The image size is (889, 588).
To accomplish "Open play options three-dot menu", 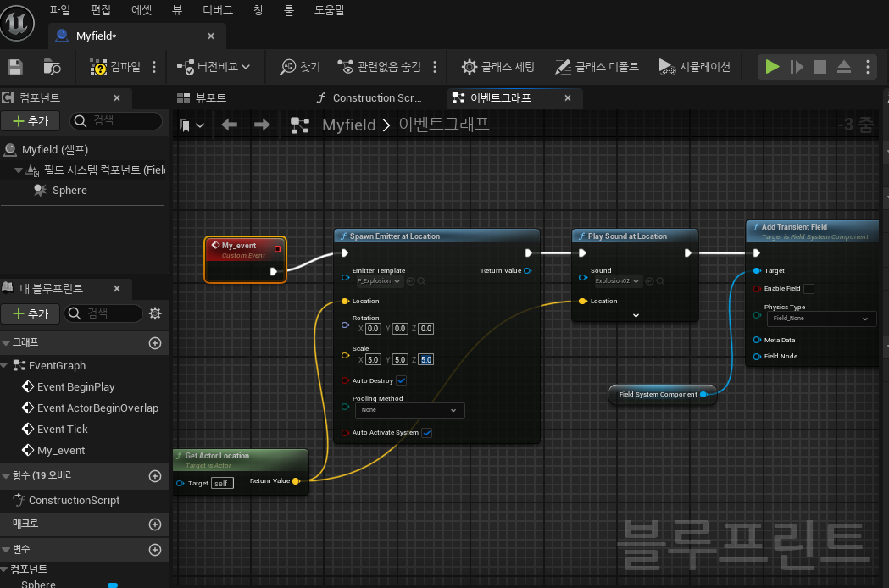I will coord(868,67).
